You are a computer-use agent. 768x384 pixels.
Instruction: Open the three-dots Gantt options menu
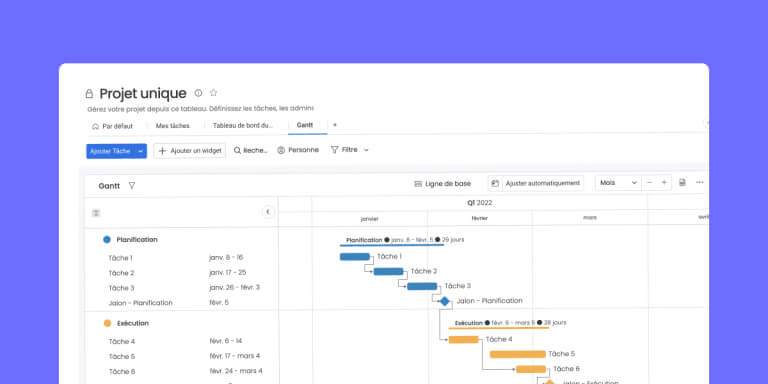pos(699,182)
